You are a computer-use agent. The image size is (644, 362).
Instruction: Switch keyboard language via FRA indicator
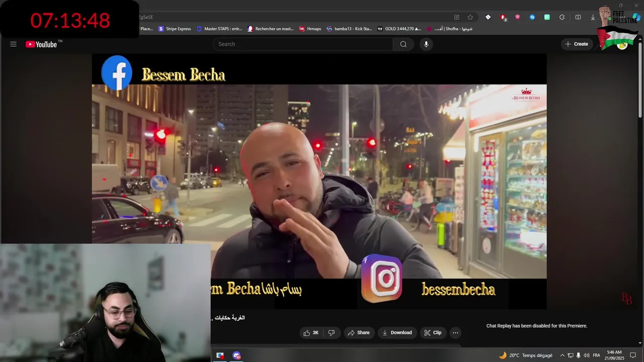coord(597,355)
